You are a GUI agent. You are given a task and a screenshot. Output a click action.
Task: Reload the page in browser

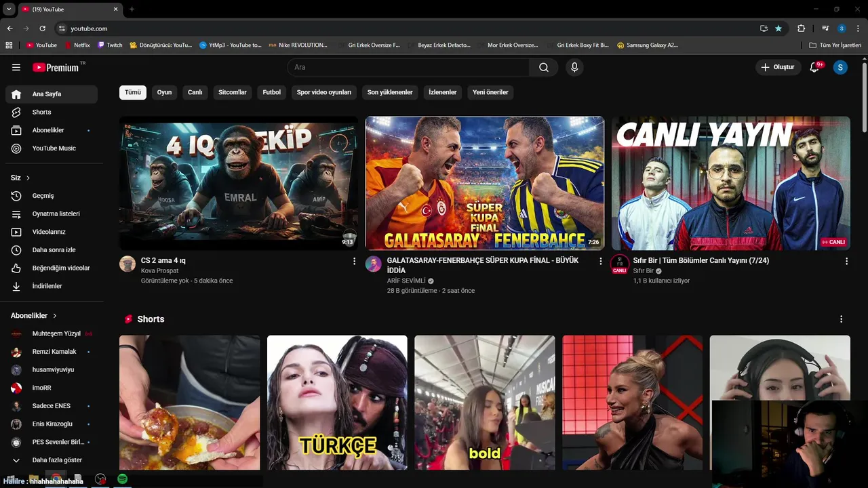[42, 28]
